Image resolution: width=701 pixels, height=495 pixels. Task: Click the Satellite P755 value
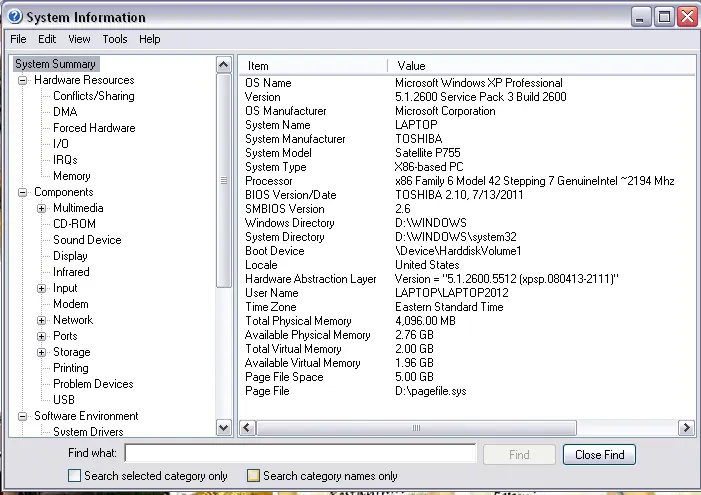click(428, 153)
